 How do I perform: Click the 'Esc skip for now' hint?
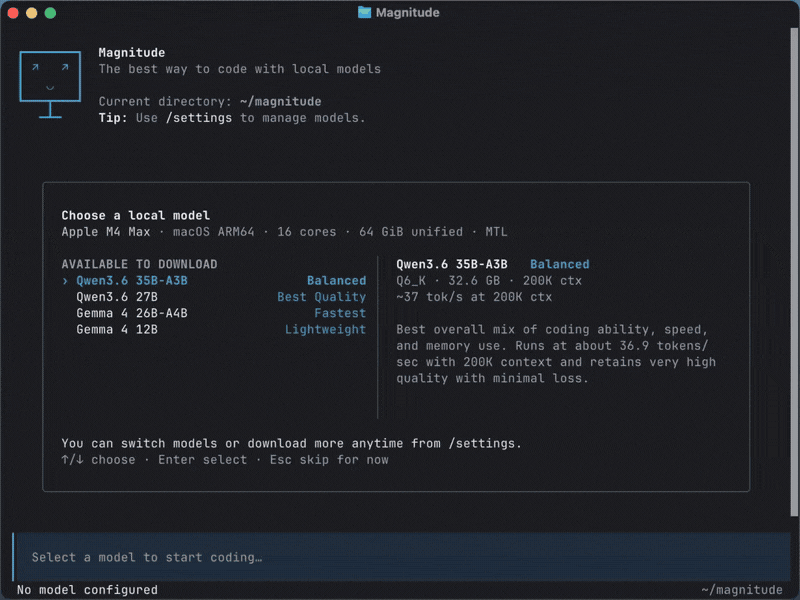point(329,460)
